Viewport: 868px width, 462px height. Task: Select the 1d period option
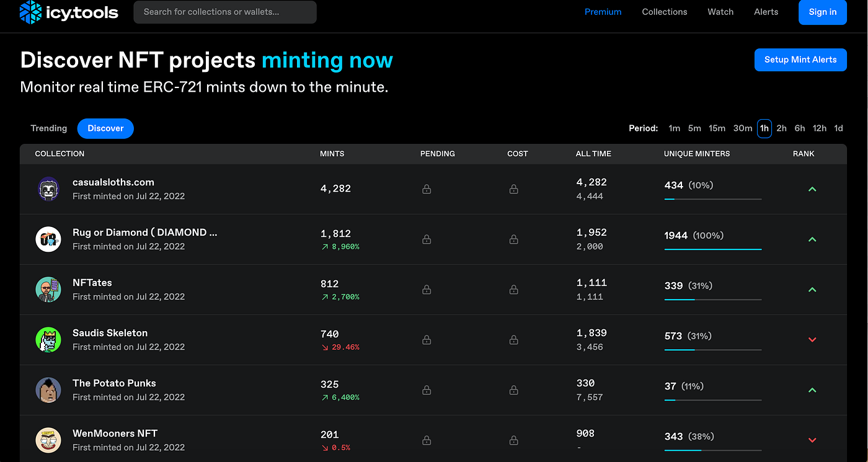pyautogui.click(x=838, y=128)
